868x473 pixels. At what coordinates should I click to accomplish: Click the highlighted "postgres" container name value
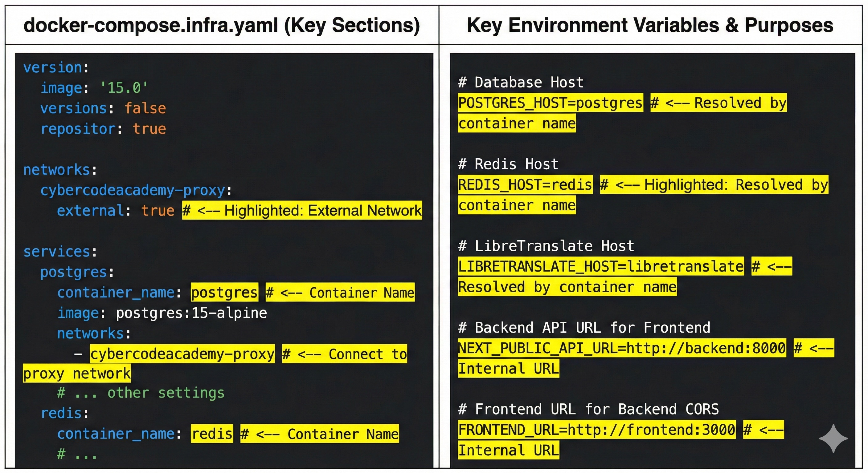224,292
